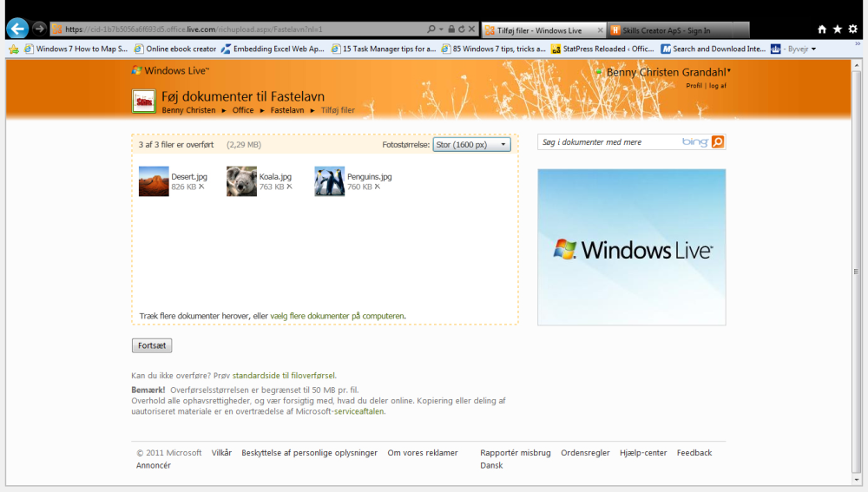The height and width of the screenshot is (492, 868).
Task: Open 'Beskyttelse af personlige oplysninger' link
Action: (310, 453)
